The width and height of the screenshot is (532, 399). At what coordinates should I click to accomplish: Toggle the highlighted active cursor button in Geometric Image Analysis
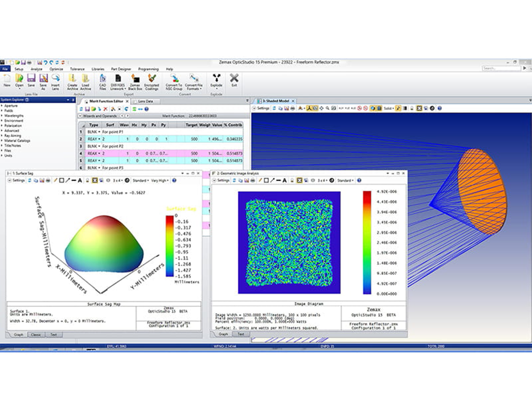[299, 180]
